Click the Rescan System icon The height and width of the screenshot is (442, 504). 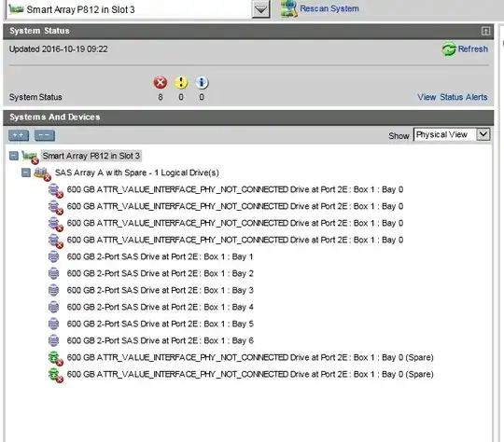tap(288, 8)
